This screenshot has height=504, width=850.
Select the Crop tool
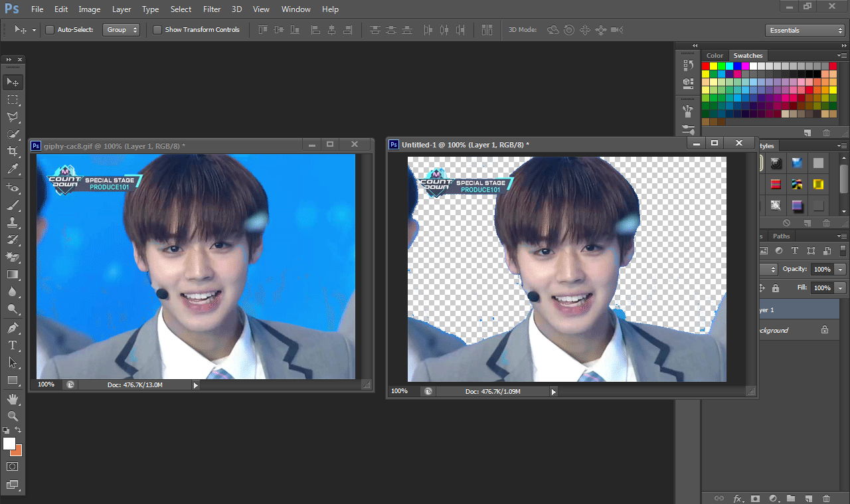click(x=13, y=151)
